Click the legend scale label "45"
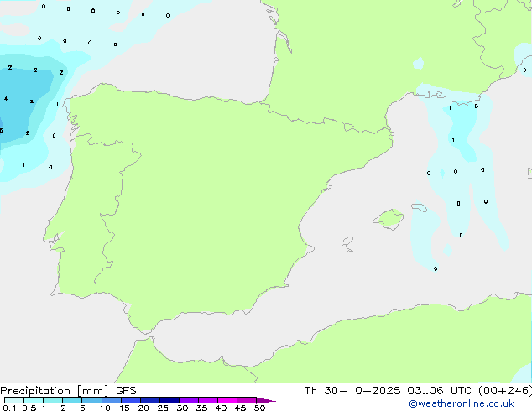The height and width of the screenshot is (411, 532). pyautogui.click(x=240, y=408)
